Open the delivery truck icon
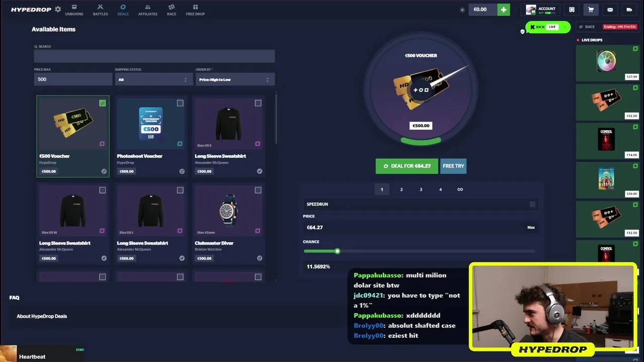 pyautogui.click(x=629, y=10)
